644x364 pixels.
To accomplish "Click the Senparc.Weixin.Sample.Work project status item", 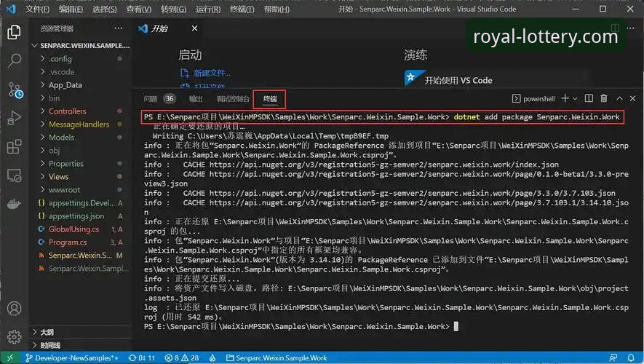I will [x=277, y=358].
